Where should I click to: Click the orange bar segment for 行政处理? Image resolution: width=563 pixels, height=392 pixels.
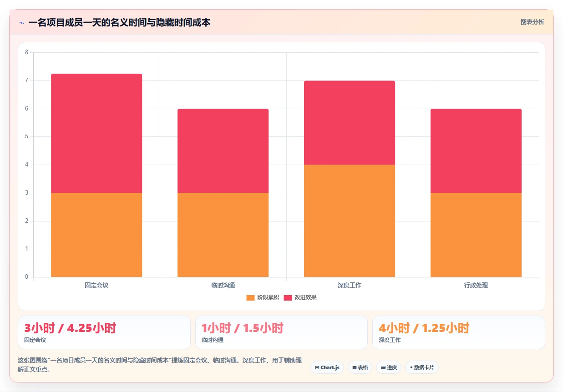(476, 235)
